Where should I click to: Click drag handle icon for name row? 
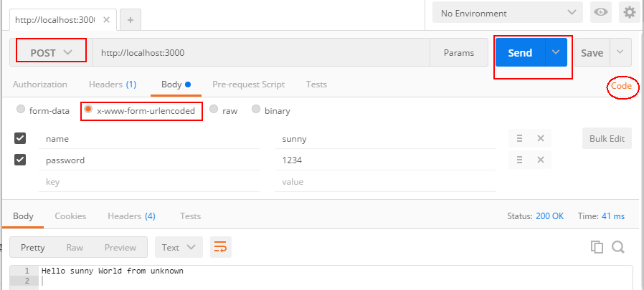click(520, 138)
